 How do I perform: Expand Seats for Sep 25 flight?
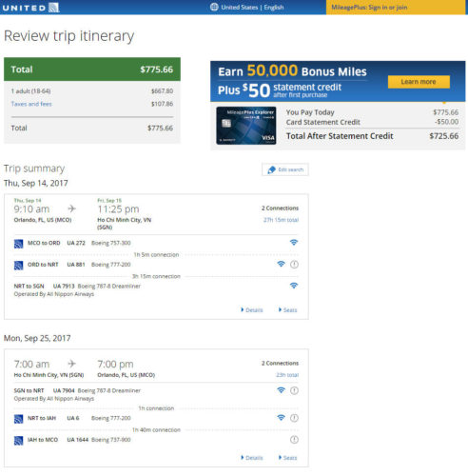pos(287,458)
